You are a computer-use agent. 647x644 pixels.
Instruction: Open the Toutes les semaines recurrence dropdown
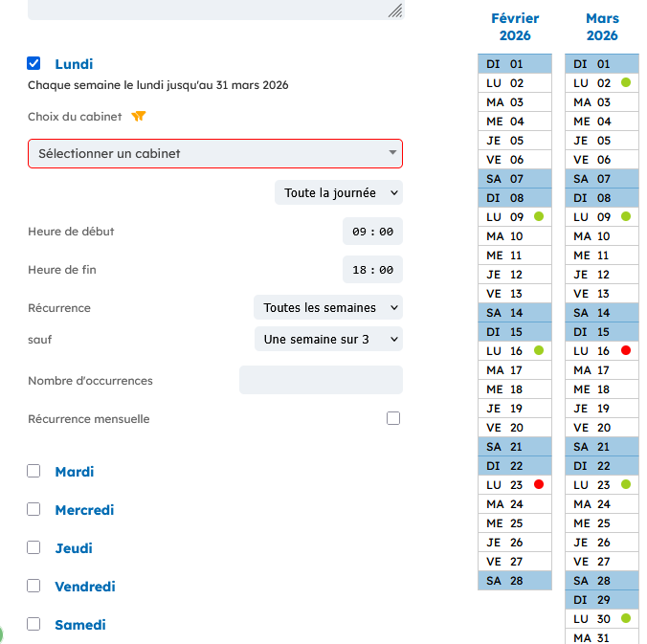click(328, 308)
